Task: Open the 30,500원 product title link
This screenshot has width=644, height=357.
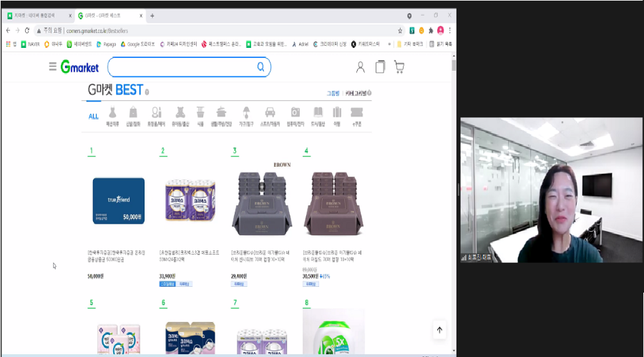Action: click(x=332, y=256)
